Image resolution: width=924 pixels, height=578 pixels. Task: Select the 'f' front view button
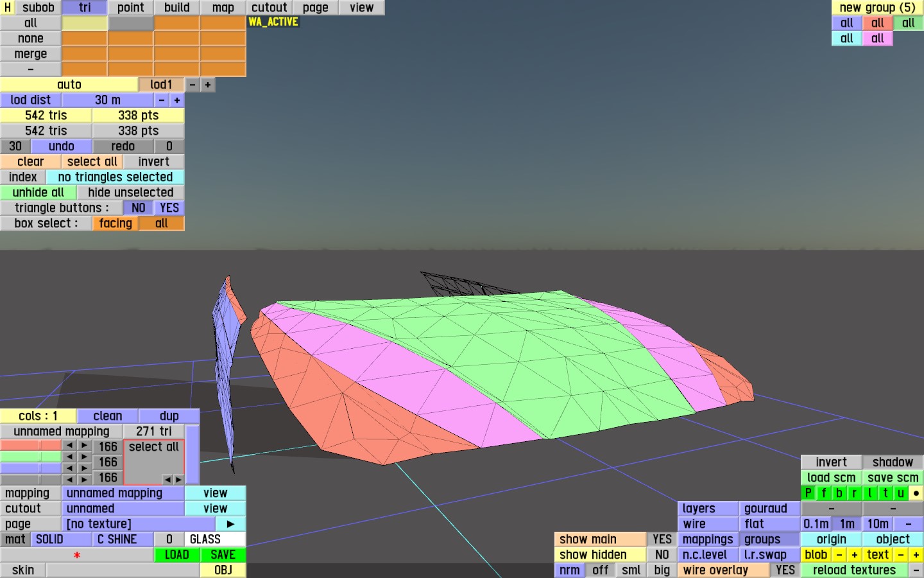coord(824,493)
